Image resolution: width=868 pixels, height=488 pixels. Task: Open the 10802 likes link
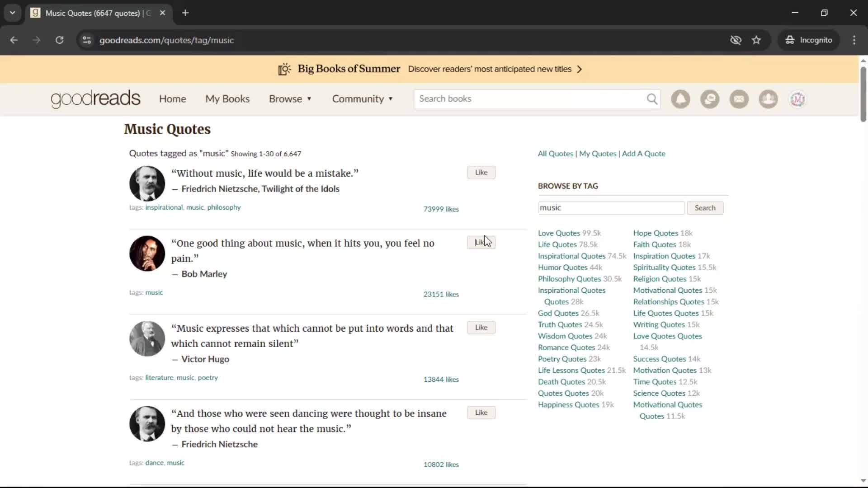(441, 465)
